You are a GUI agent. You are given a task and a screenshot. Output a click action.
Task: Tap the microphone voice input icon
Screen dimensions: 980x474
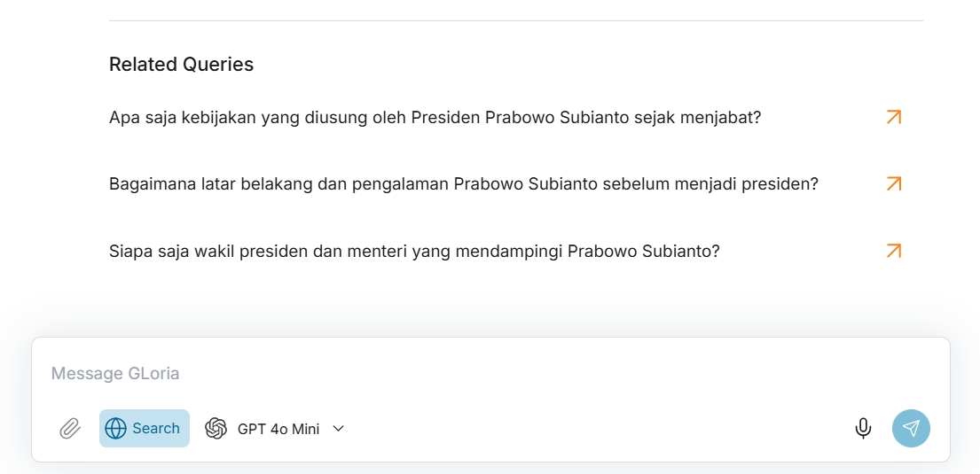(x=863, y=429)
